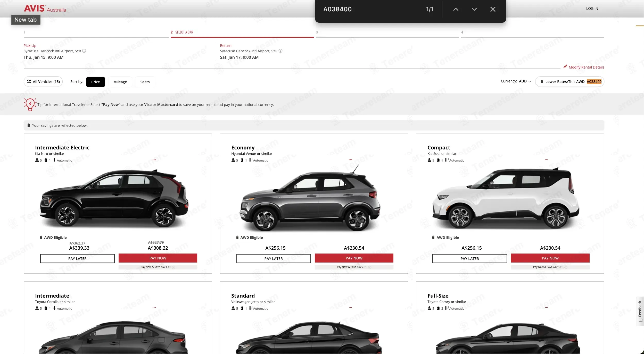Click the Kia Niro car image
The height and width of the screenshot is (354, 644).
pyautogui.click(x=114, y=198)
